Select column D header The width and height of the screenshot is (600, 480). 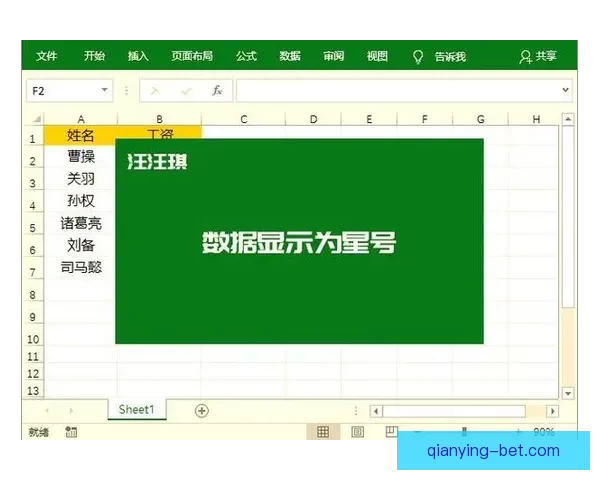[313, 119]
